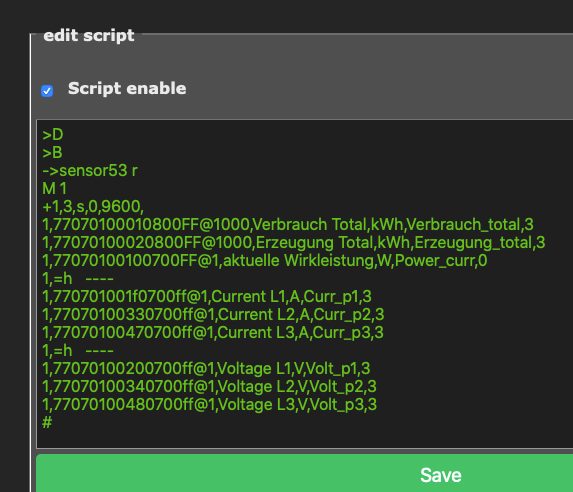The image size is (573, 492).
Task: Click the Current L2 line
Action: tap(213, 314)
